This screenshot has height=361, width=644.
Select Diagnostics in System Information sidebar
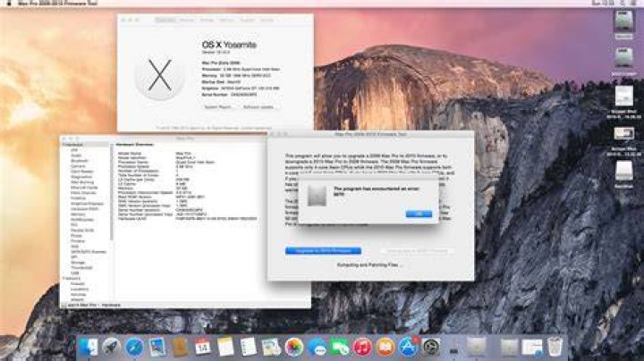click(81, 177)
